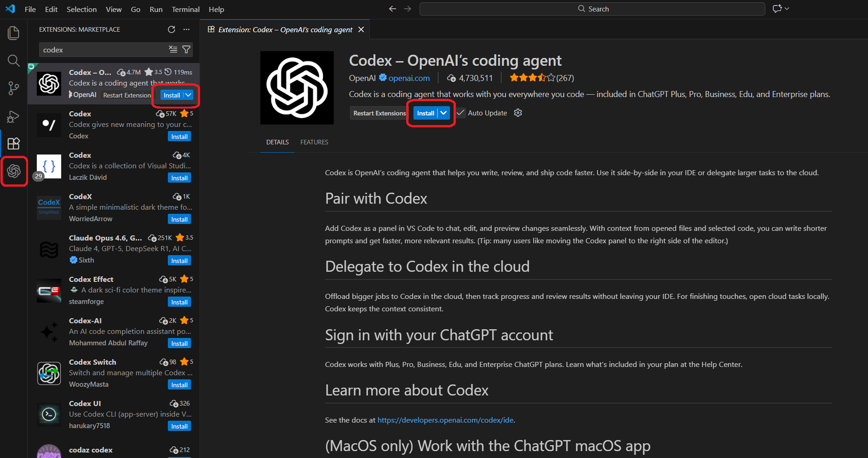Open the chat dropdown arrow in the title bar

click(x=787, y=9)
